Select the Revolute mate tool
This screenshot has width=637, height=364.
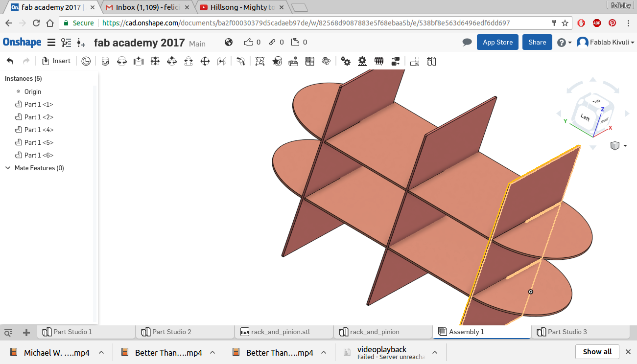click(x=122, y=61)
